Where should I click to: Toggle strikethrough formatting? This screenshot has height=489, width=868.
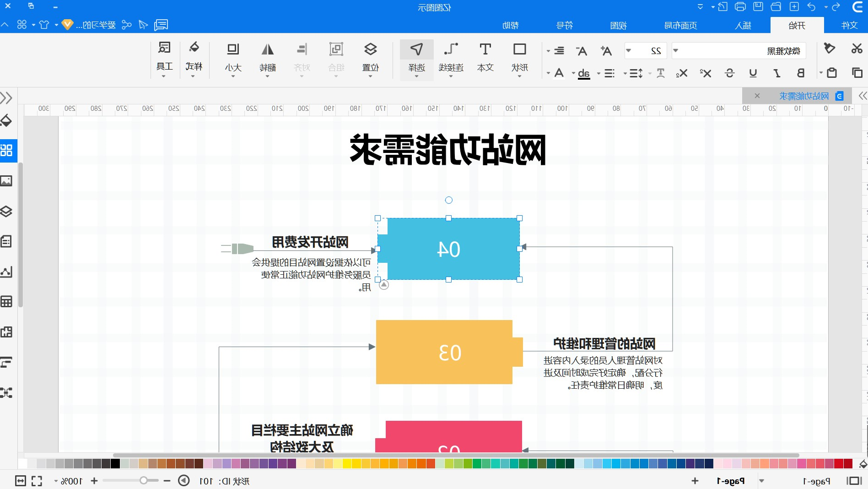pyautogui.click(x=729, y=73)
